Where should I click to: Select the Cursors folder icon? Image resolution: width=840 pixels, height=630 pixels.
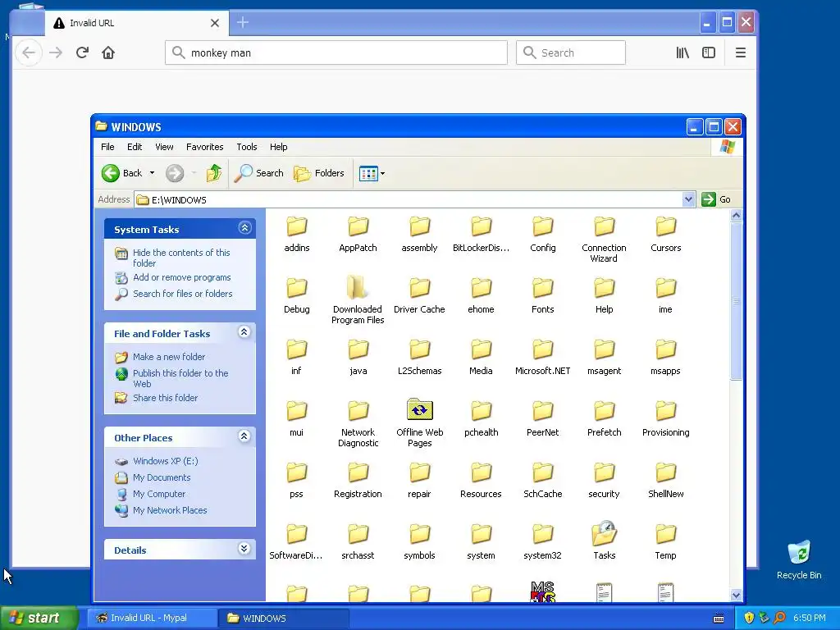pos(665,226)
